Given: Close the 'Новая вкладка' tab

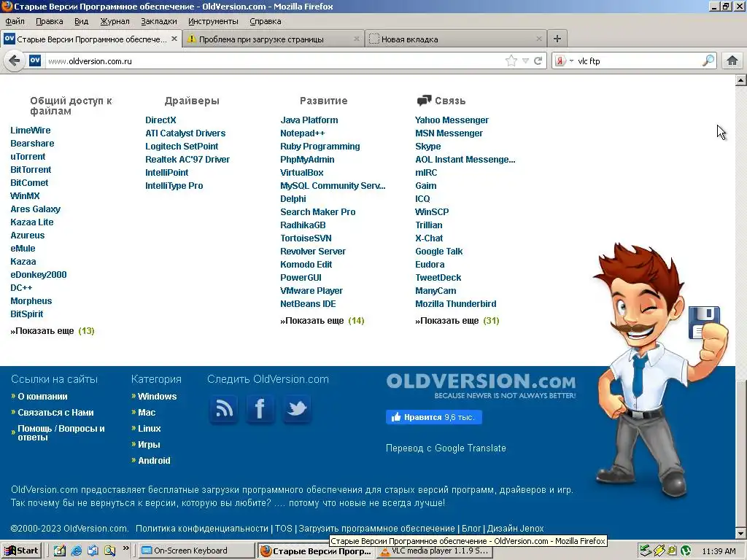Looking at the screenshot, I should [x=539, y=39].
